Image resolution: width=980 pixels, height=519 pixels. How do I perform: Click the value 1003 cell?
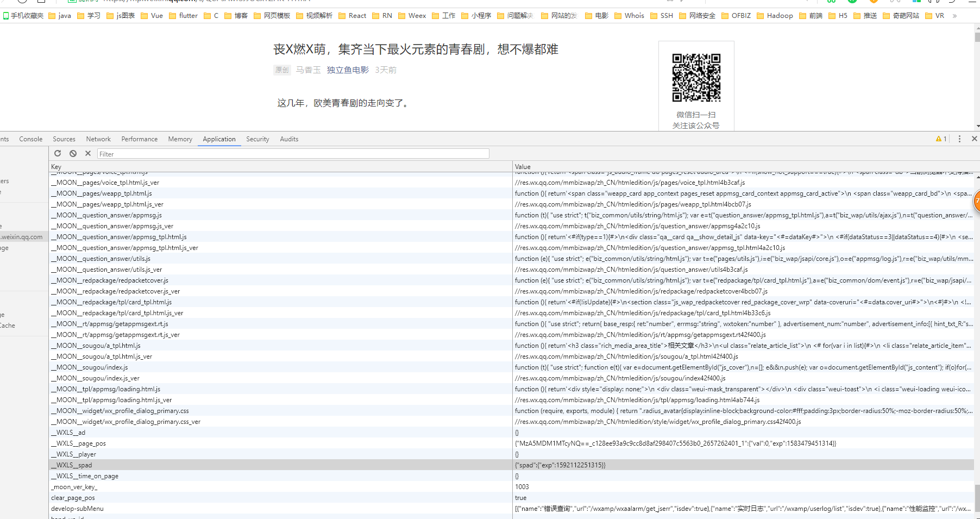coord(743,487)
